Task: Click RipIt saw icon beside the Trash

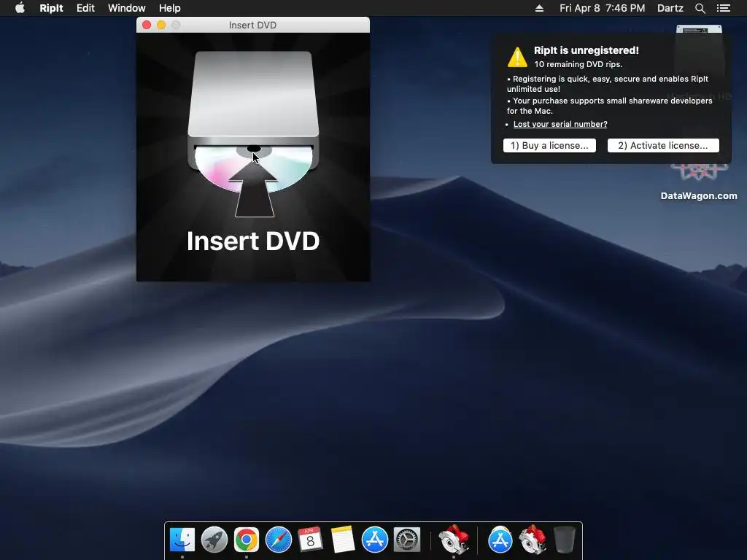Action: 532,540
